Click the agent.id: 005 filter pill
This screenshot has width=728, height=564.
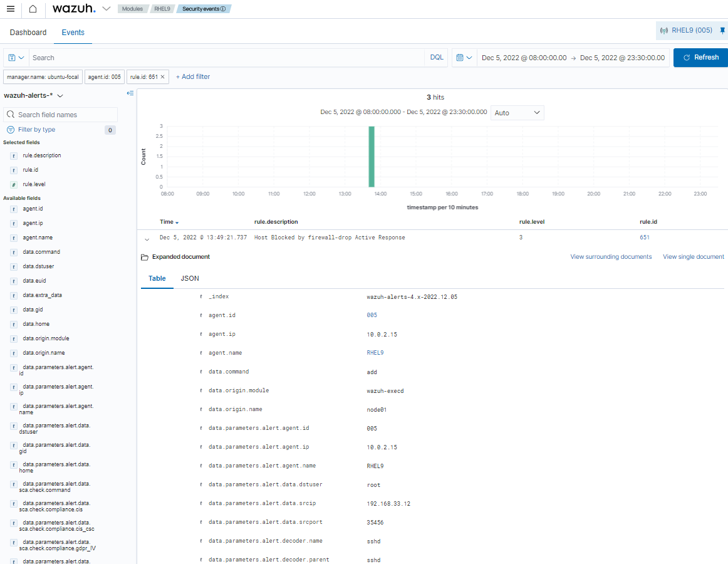click(x=105, y=76)
